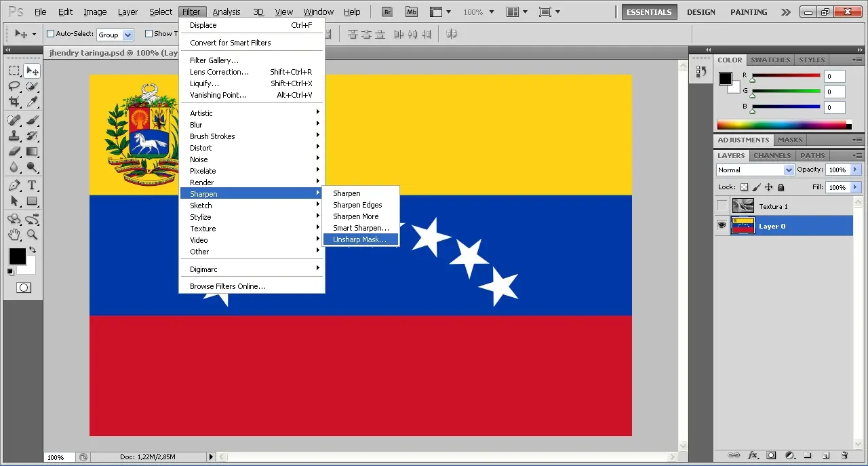The width and height of the screenshot is (868, 466).
Task: Expand more workspaces chevron
Action: (785, 12)
